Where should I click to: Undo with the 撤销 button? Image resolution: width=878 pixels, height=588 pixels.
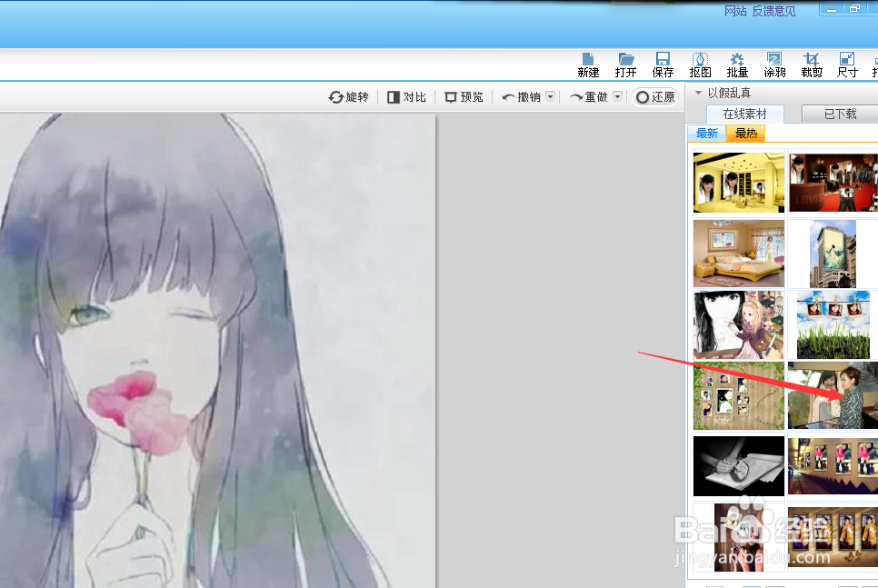(522, 97)
